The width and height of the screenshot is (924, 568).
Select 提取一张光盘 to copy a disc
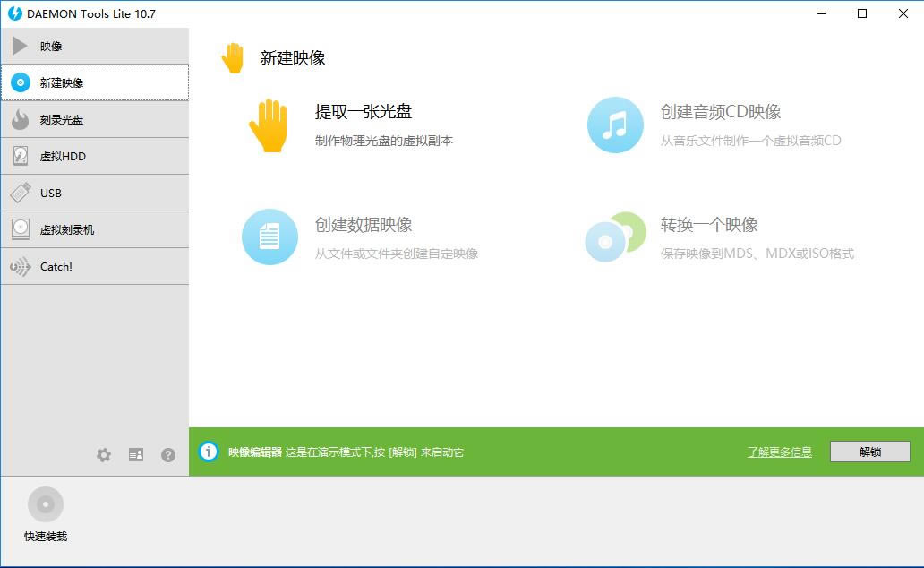click(x=364, y=111)
